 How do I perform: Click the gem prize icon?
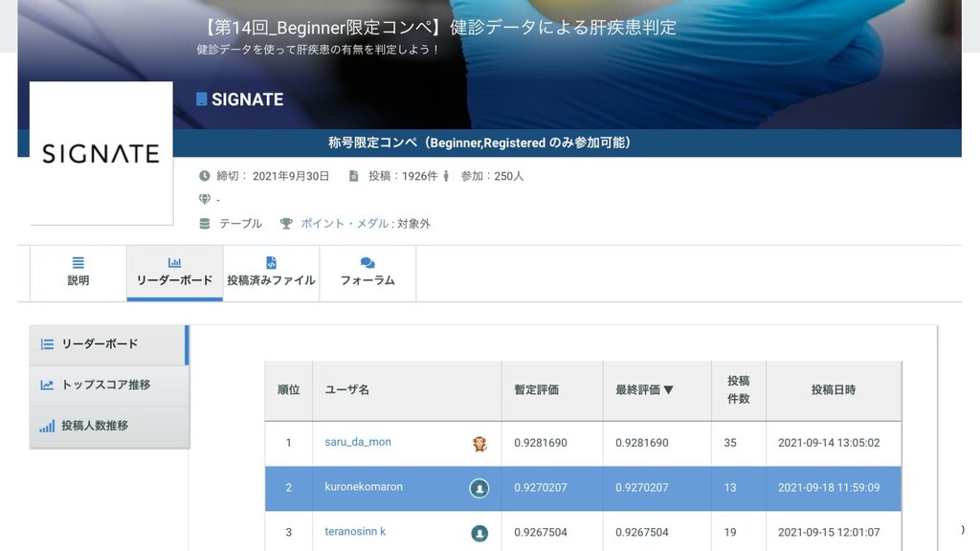(x=205, y=199)
